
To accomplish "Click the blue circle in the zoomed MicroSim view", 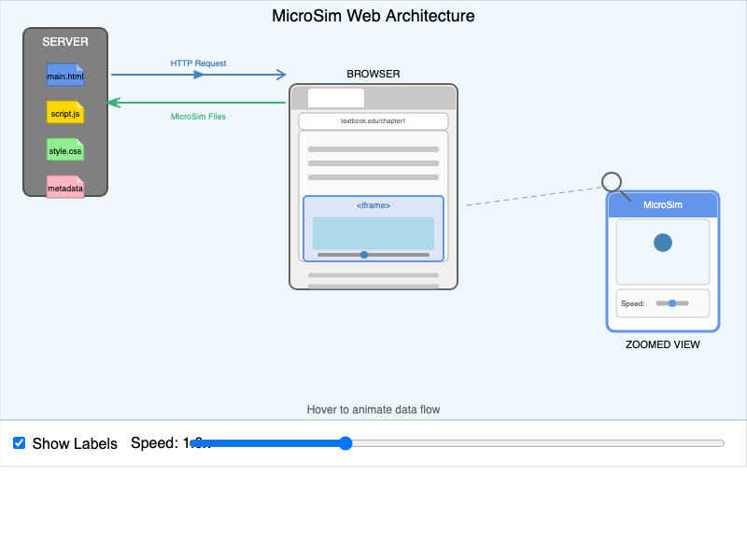I will click(x=663, y=241).
